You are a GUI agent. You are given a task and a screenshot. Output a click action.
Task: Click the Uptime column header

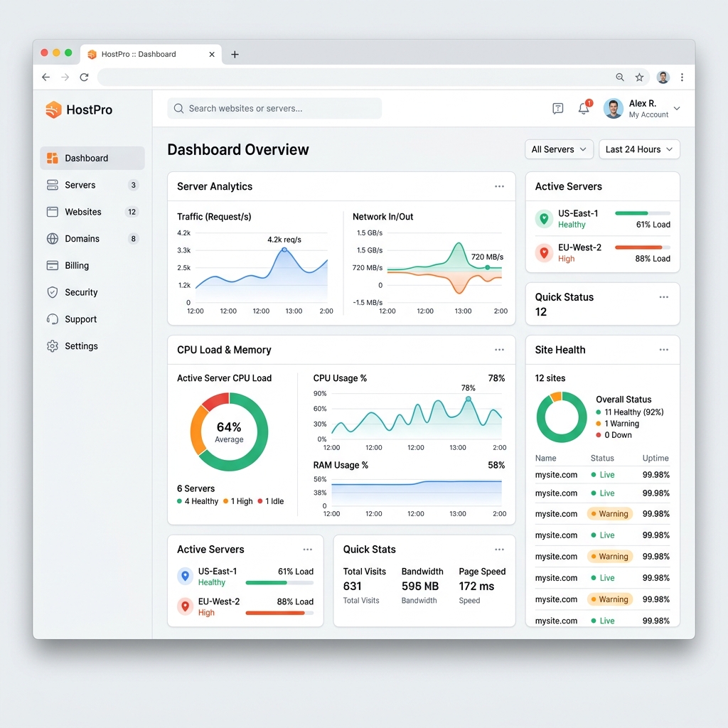tap(655, 459)
